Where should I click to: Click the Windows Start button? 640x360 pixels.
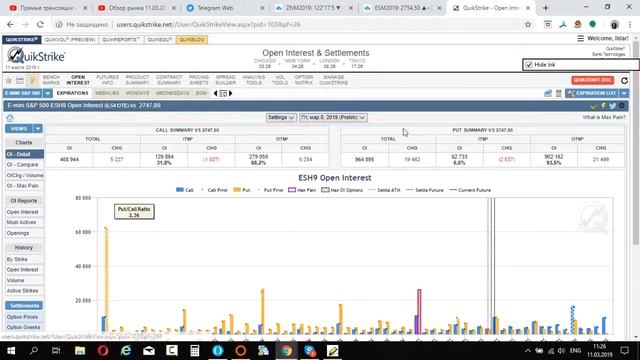click(x=11, y=351)
